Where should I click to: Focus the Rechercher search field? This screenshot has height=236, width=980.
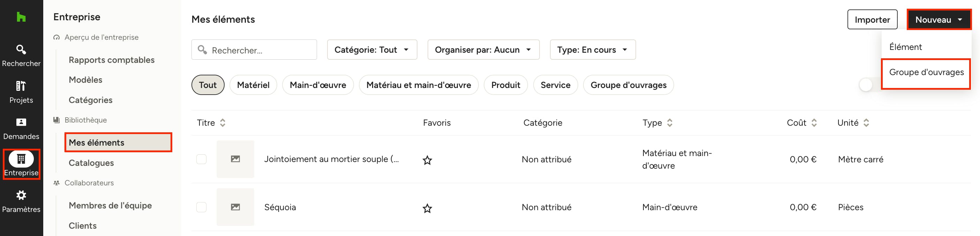pyautogui.click(x=254, y=50)
